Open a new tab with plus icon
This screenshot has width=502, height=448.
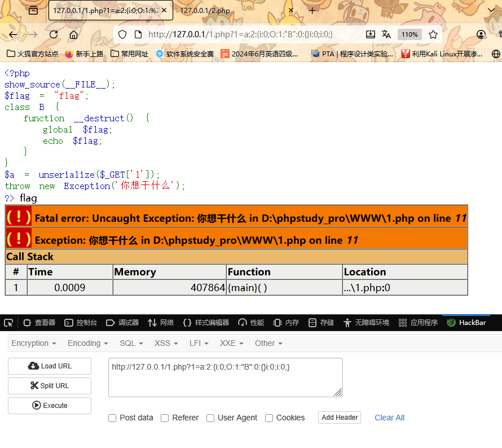[x=312, y=10]
